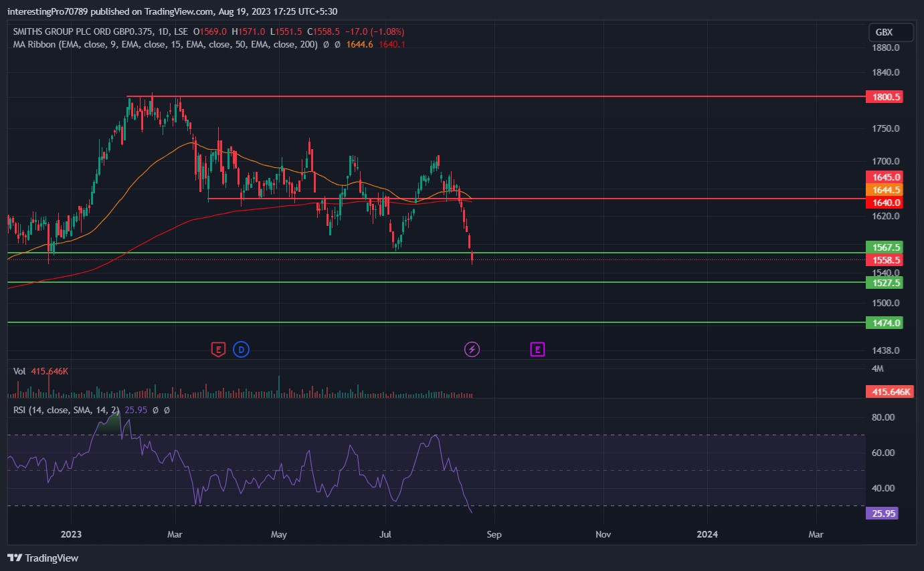Click the 2024 time axis label

pos(707,534)
